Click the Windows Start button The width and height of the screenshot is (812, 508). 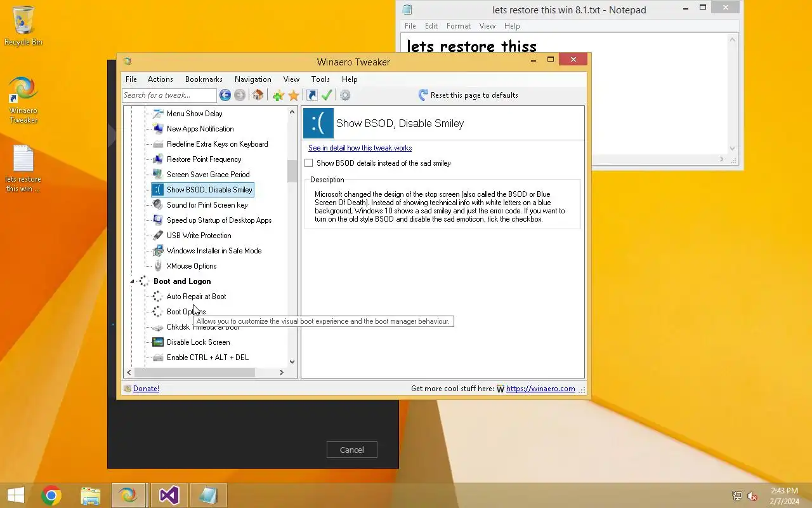click(x=15, y=495)
